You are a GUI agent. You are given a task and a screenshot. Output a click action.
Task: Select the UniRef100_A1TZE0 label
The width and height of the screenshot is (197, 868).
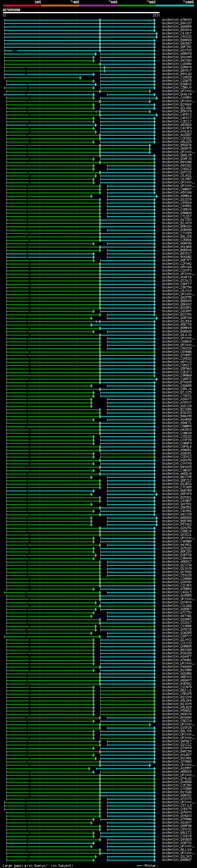click(177, 220)
